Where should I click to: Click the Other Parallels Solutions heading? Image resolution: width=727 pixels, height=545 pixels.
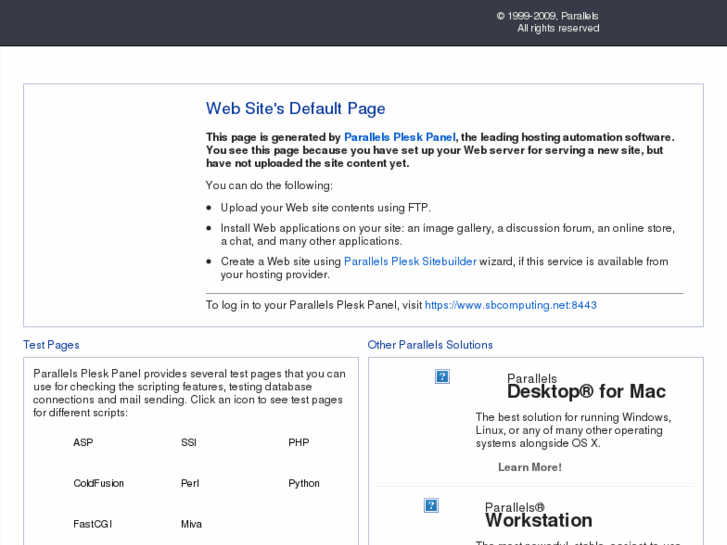(x=430, y=345)
